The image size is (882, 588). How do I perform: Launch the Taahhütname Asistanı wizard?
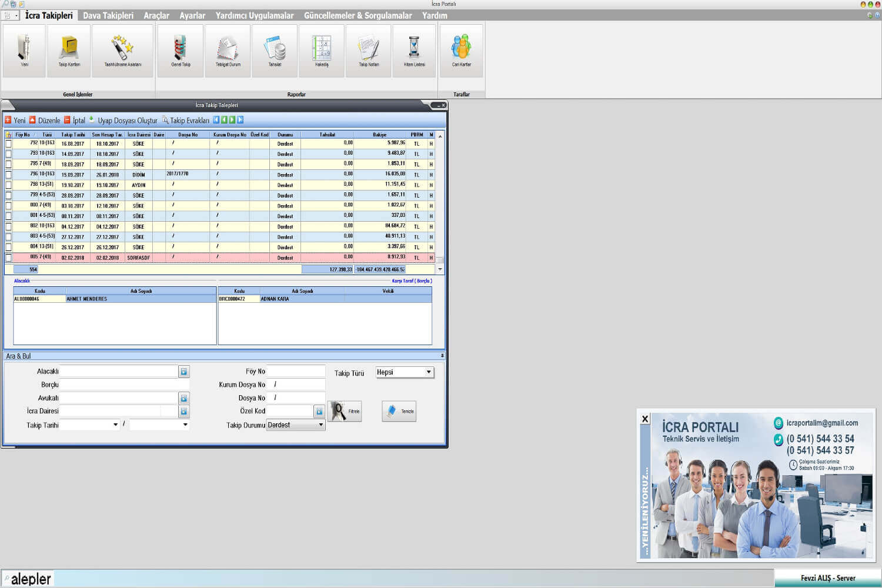(x=122, y=50)
